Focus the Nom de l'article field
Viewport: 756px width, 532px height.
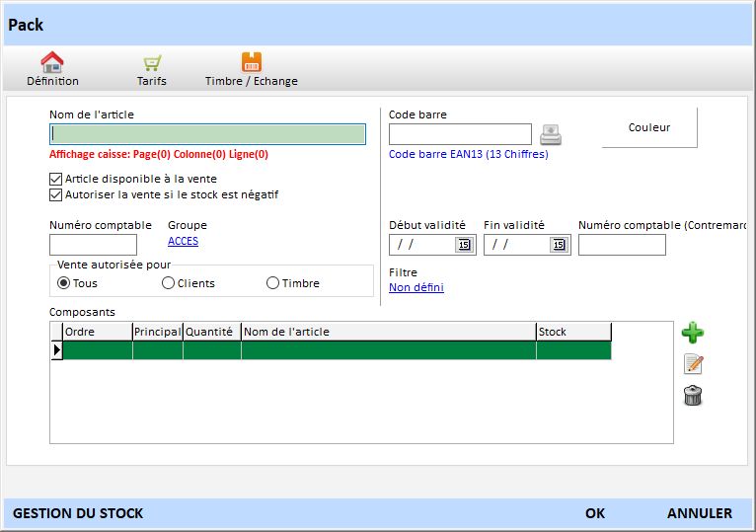click(207, 134)
